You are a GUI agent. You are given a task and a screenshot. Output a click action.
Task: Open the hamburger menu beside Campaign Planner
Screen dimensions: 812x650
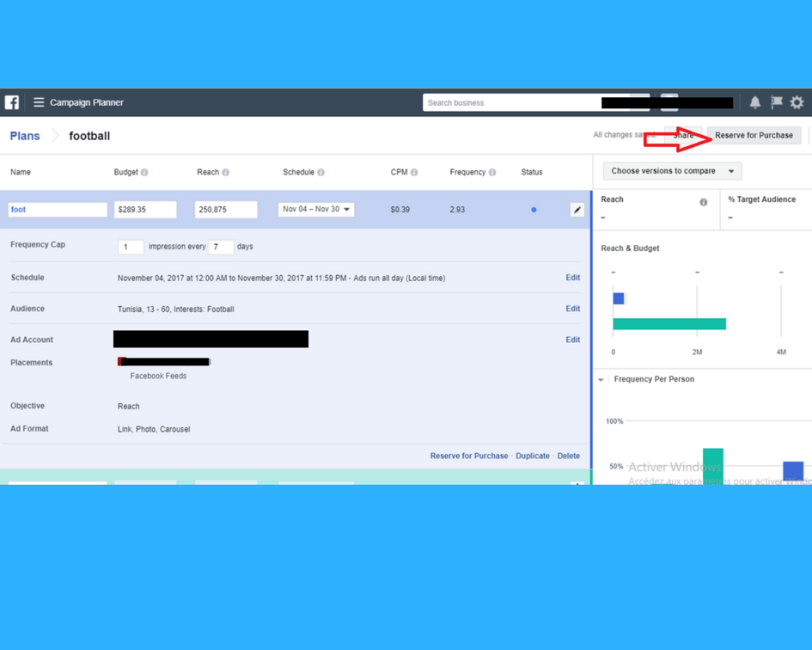click(39, 102)
